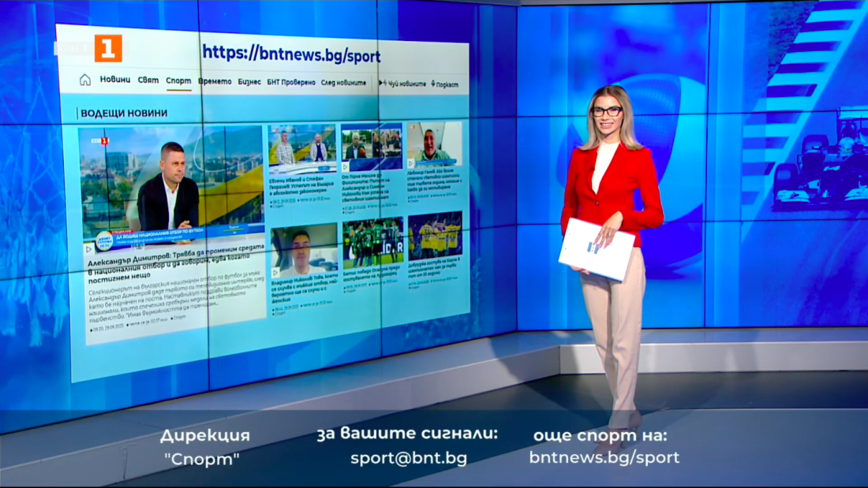Click the sport@bnt.bg email address
868x488 pixels.
(409, 458)
